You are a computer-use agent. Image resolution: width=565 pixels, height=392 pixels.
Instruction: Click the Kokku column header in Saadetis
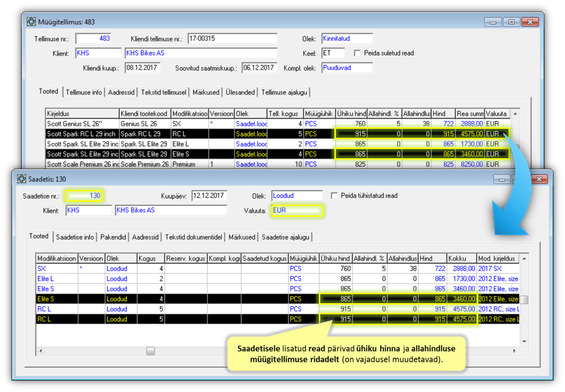pos(462,258)
